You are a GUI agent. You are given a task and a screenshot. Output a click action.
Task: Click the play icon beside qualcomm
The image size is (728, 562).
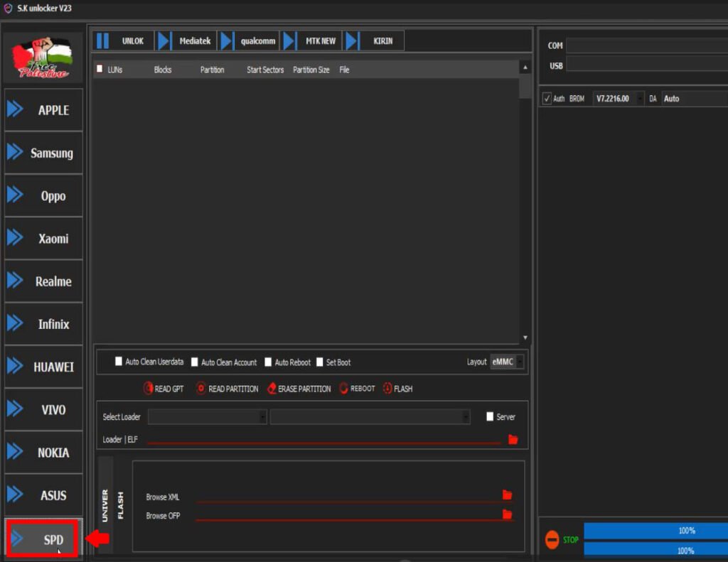pyautogui.click(x=227, y=40)
